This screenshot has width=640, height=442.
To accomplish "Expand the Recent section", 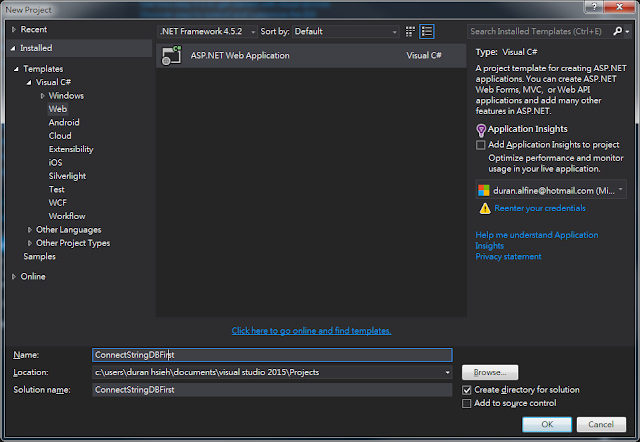I will [13, 29].
